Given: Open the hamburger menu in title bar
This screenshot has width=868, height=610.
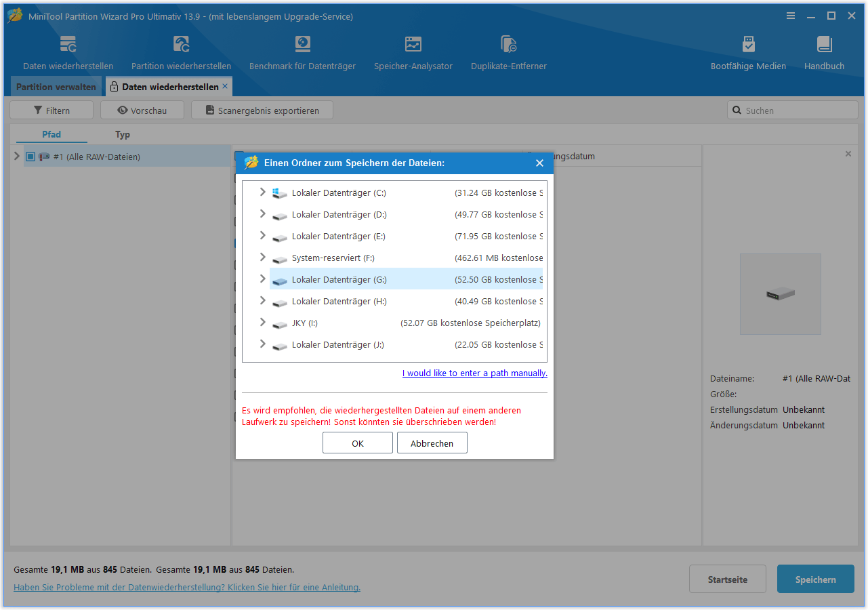Looking at the screenshot, I should point(791,16).
